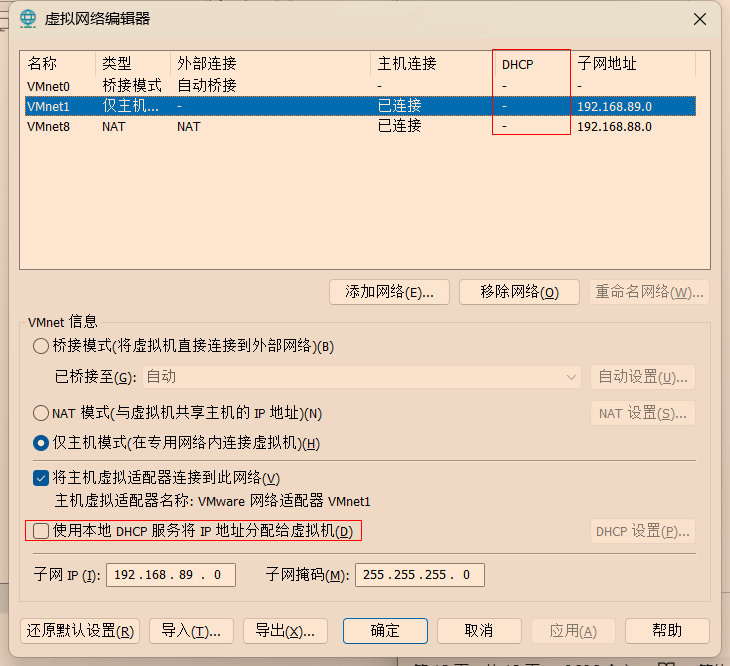Close the 虚拟网络编辑器 dialog

tap(700, 19)
